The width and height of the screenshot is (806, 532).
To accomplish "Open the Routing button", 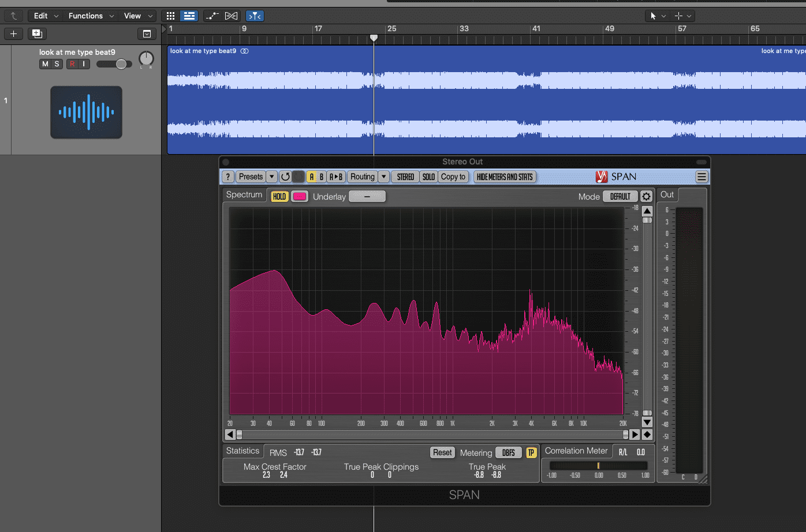I will pos(363,177).
